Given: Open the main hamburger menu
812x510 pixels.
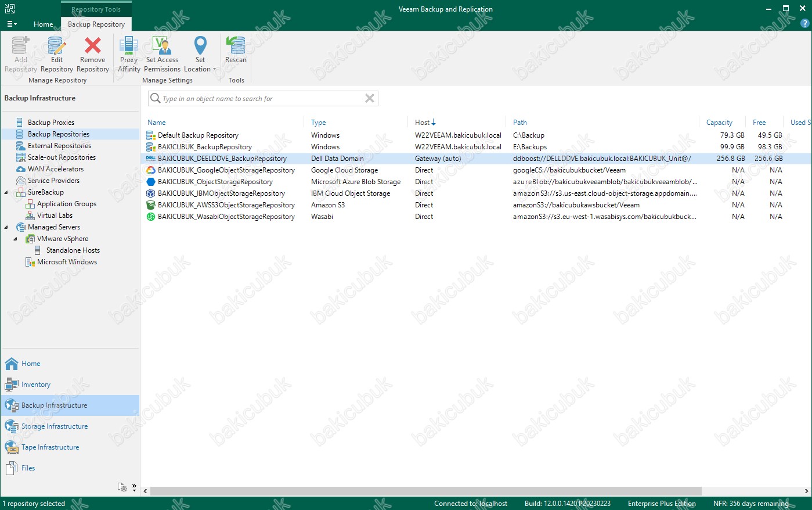Looking at the screenshot, I should click(x=12, y=24).
